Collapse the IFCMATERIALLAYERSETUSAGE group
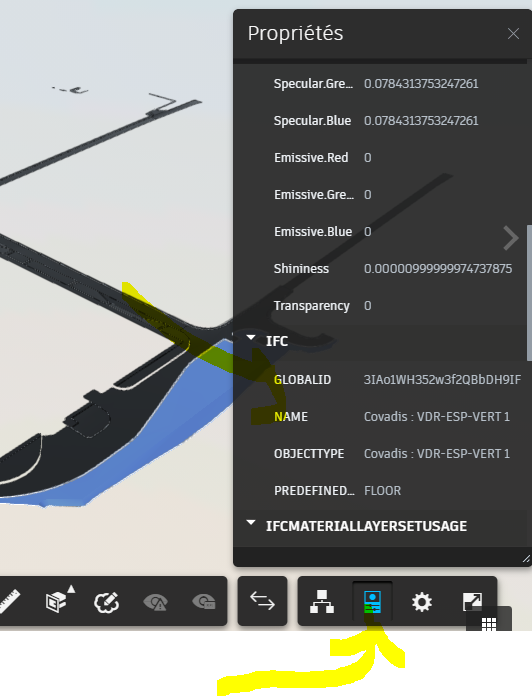Screen dimensions: 532x696 251,523
